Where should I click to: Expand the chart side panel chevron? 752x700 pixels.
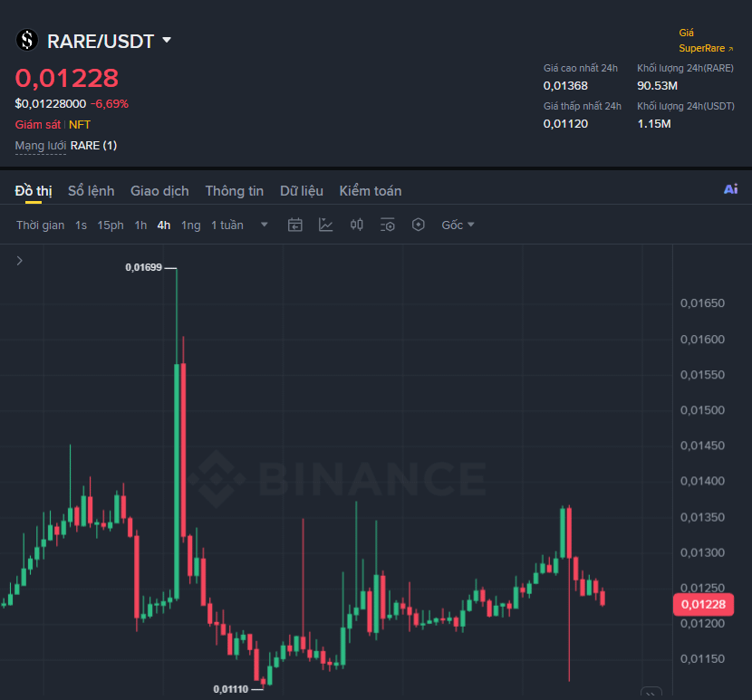(x=20, y=261)
